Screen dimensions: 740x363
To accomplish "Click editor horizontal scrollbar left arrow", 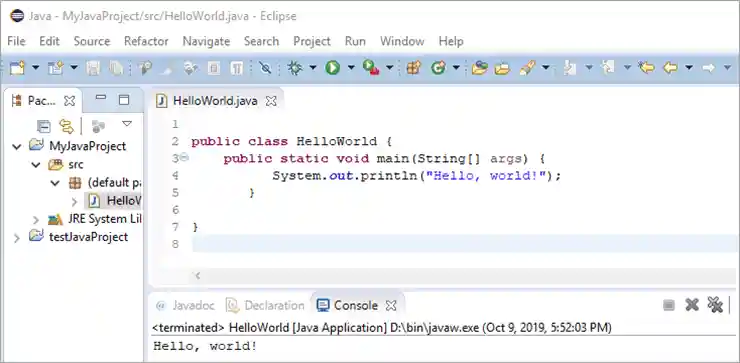I will point(198,276).
